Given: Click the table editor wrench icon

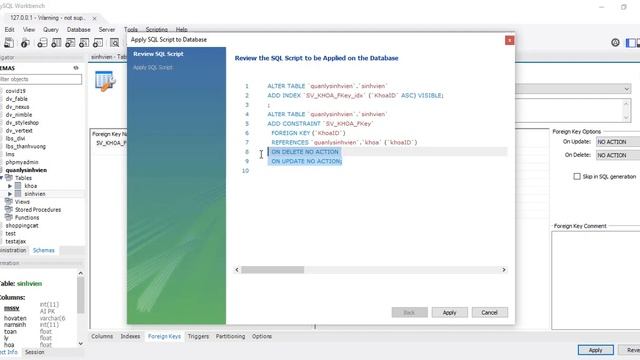Looking at the screenshot, I should click(105, 81).
